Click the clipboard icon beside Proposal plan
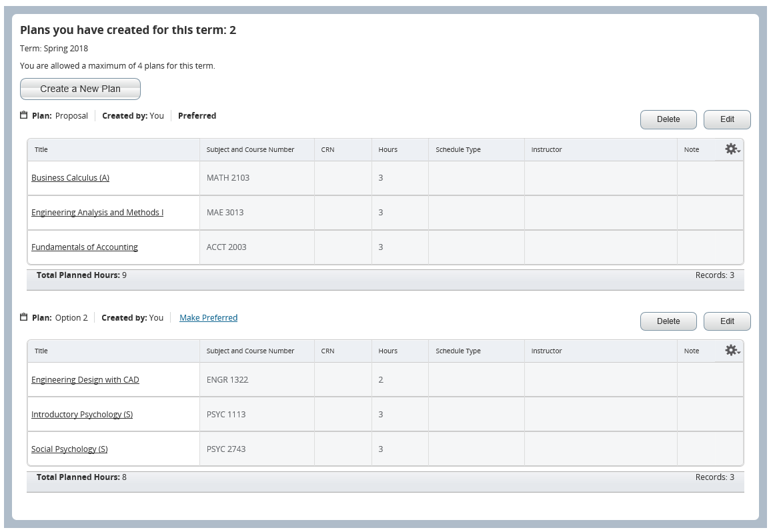 [24, 115]
